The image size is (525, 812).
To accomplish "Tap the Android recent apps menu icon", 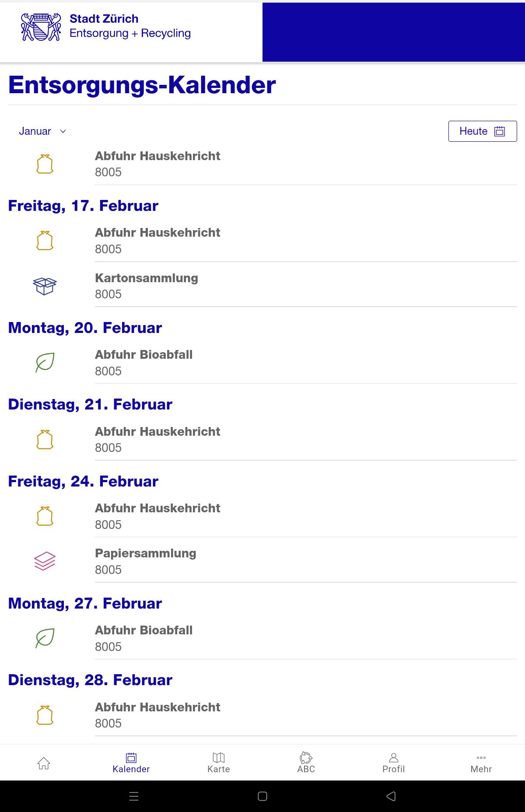I will point(134,796).
